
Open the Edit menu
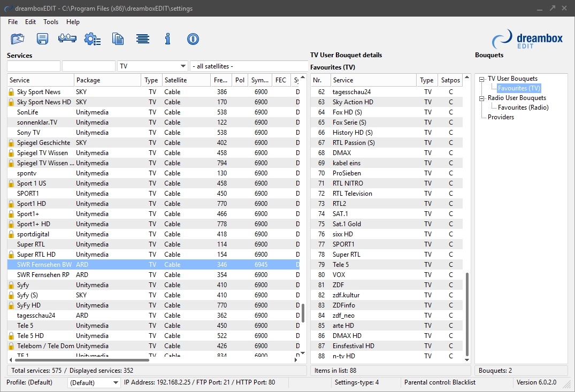[30, 22]
